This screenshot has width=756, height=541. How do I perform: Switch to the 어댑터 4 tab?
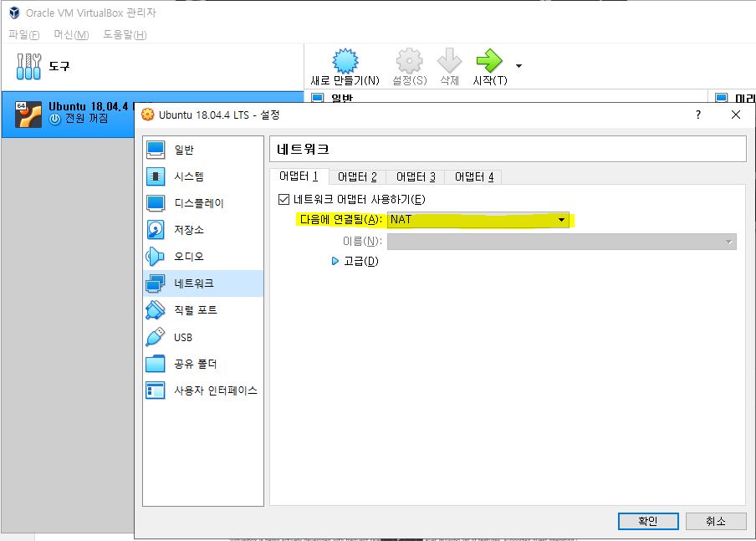coord(474,177)
